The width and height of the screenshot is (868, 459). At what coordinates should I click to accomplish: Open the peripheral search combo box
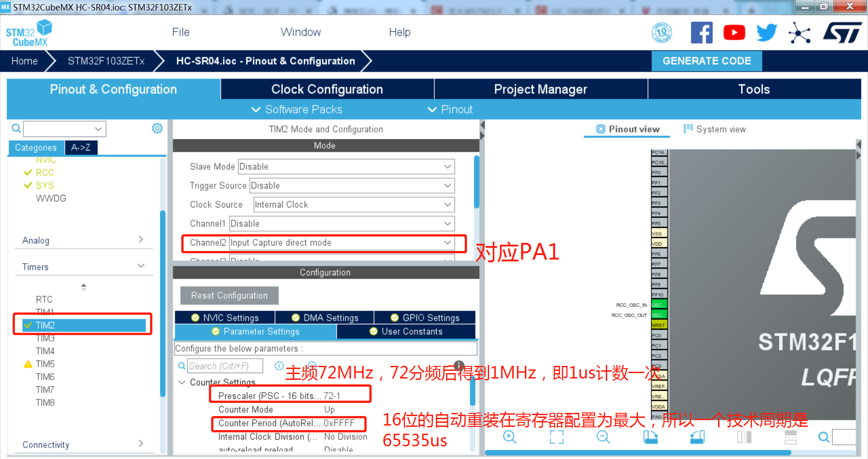click(65, 129)
